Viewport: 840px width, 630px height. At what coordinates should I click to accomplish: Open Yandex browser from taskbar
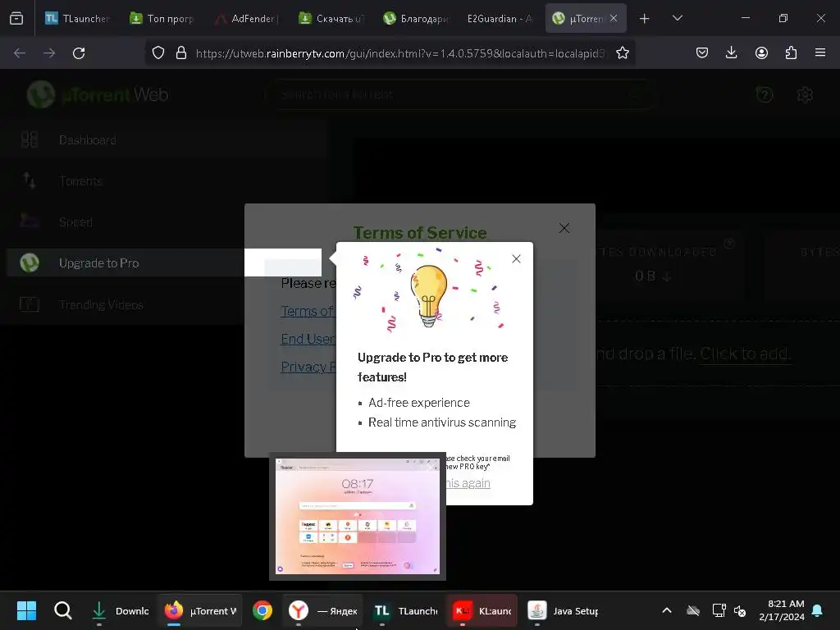point(322,610)
